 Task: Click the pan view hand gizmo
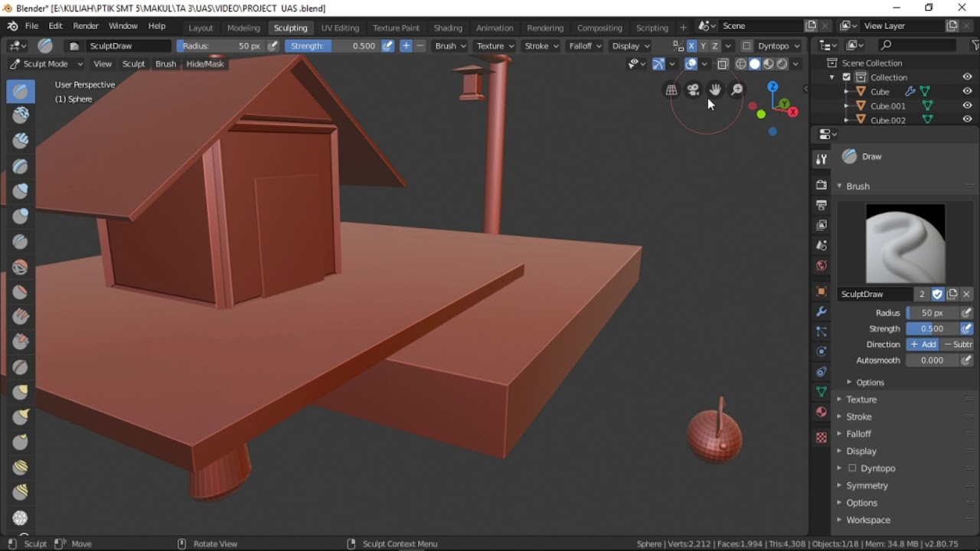715,90
